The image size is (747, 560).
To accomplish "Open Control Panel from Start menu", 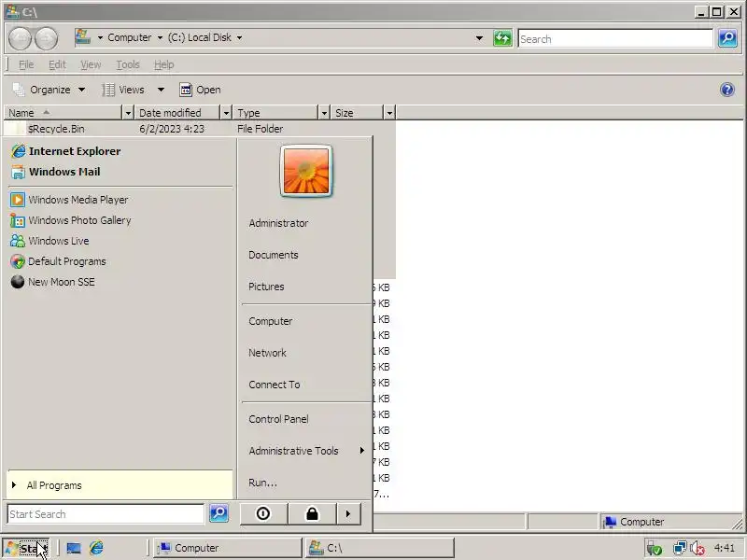I will click(x=278, y=419).
